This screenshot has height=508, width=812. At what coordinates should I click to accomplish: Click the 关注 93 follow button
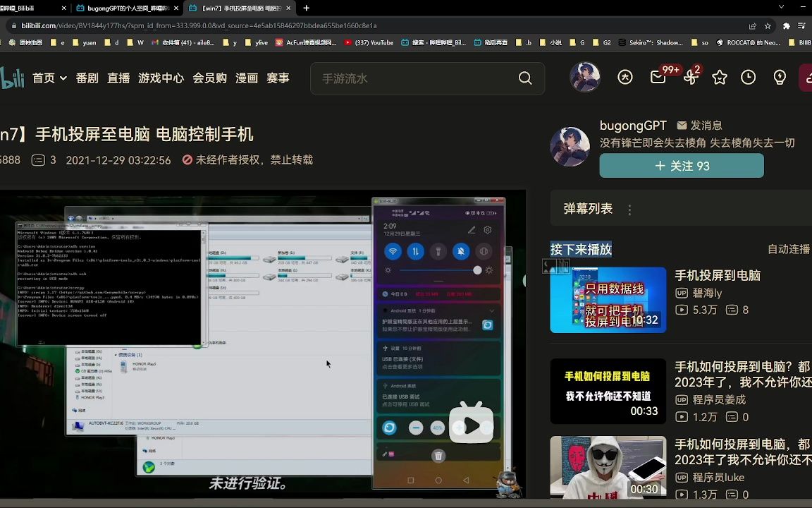click(x=681, y=166)
